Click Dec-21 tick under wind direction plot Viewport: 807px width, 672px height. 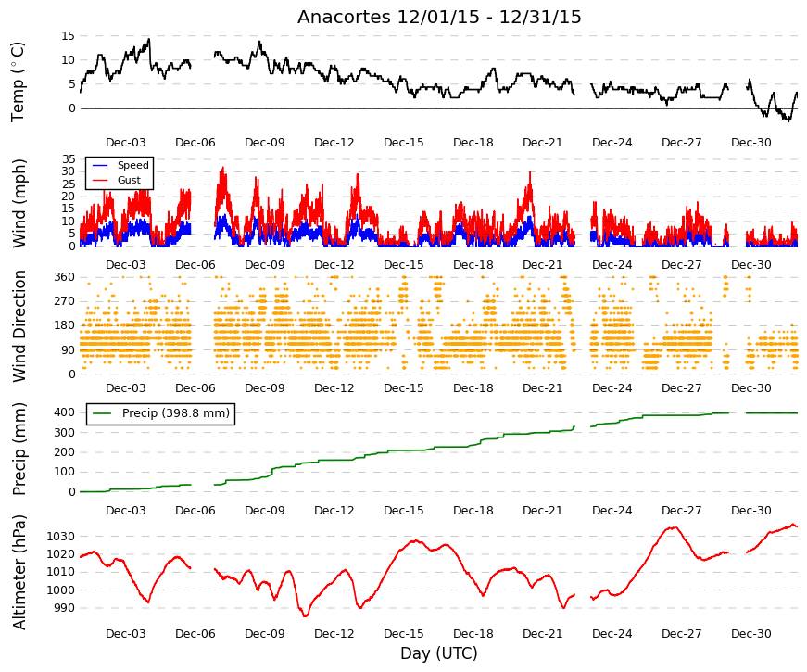click(542, 388)
